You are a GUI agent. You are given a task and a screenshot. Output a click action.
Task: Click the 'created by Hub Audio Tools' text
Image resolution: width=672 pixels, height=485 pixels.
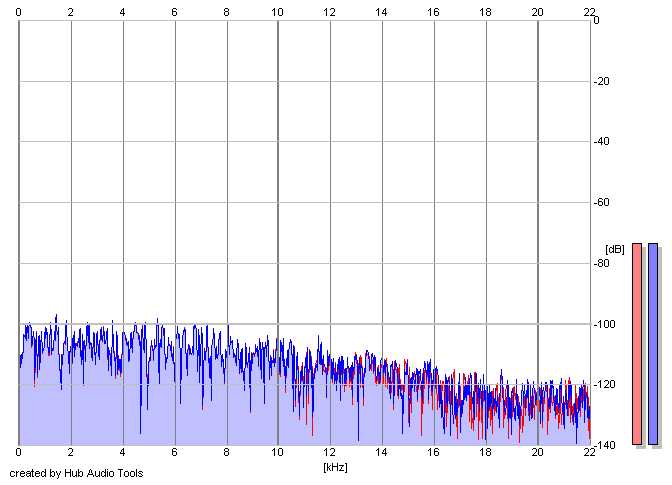click(76, 473)
